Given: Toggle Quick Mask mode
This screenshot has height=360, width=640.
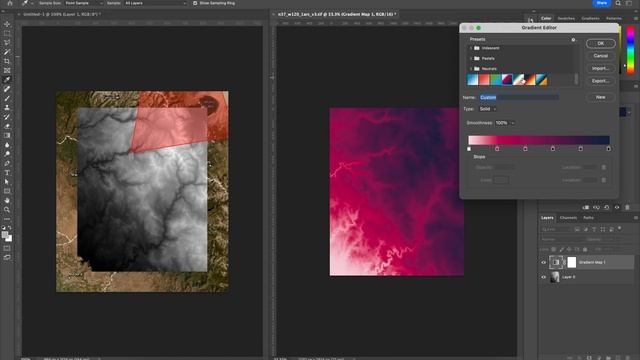Looking at the screenshot, I should click(x=7, y=248).
